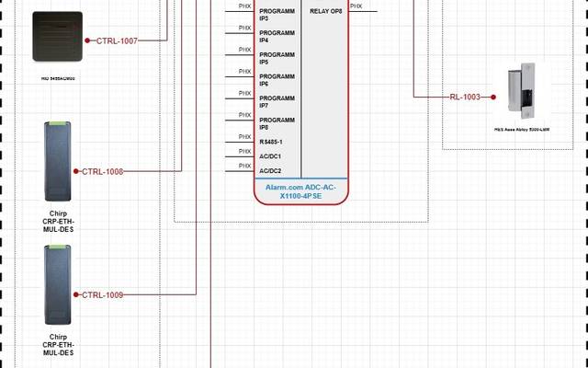The height and width of the screenshot is (368, 588).
Task: Click the upper Chirp reader device image
Action: [x=57, y=161]
